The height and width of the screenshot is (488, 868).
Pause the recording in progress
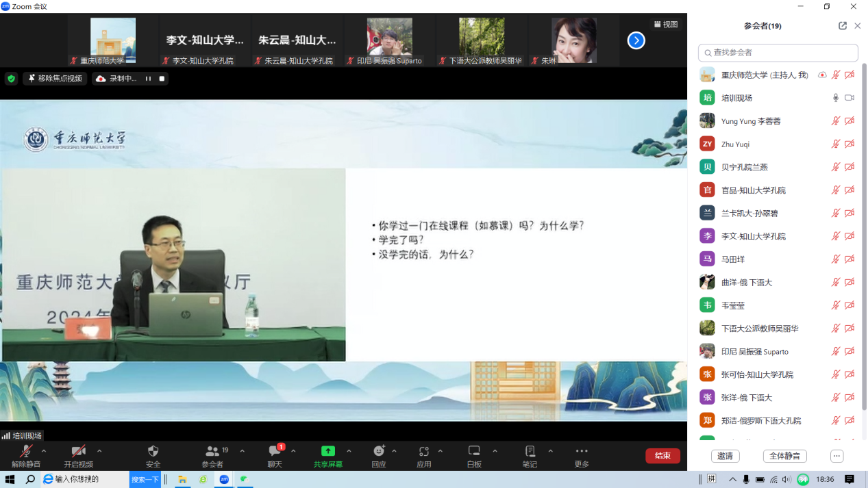pyautogui.click(x=148, y=79)
